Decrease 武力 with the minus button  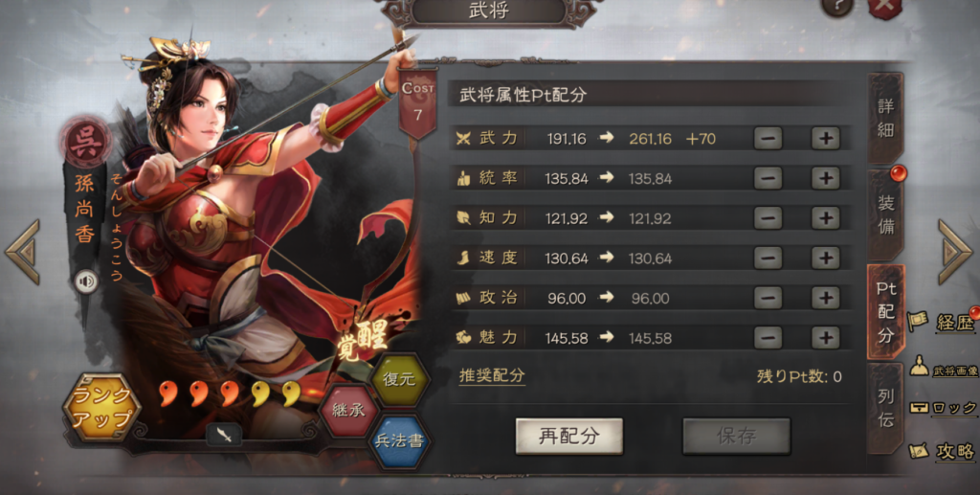click(x=768, y=138)
